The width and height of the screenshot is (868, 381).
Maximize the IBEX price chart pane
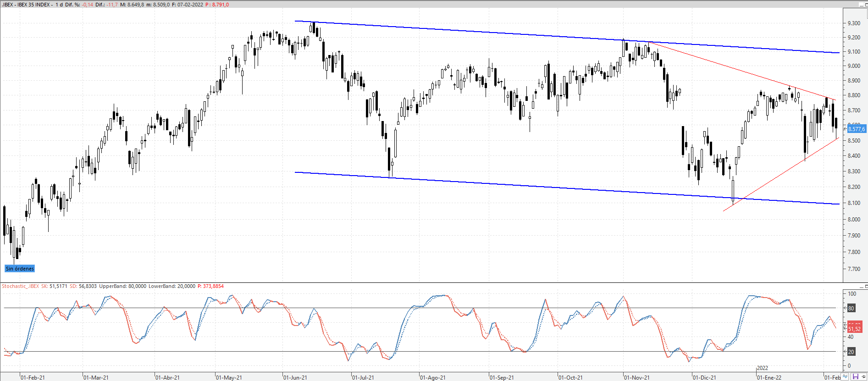pos(866,5)
